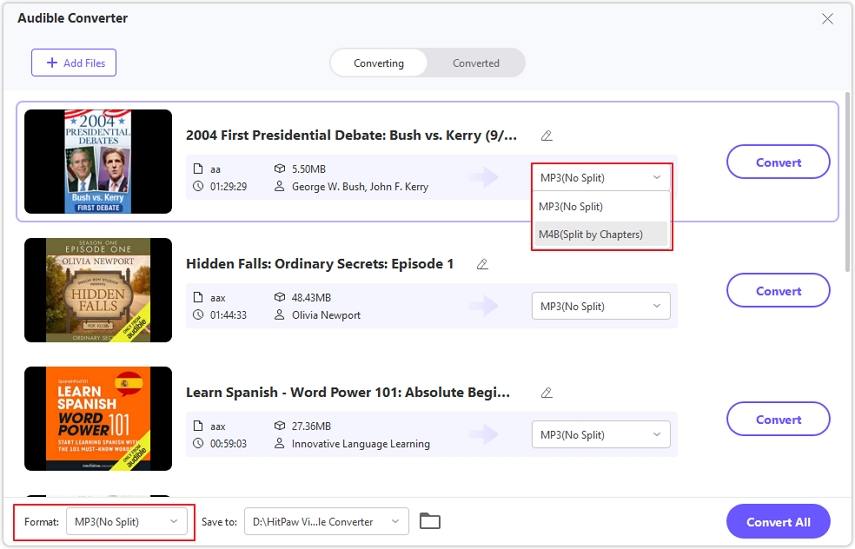Click the edit pencil icon for Presidential Debate title
This screenshot has height=549, width=855.
tap(546, 136)
